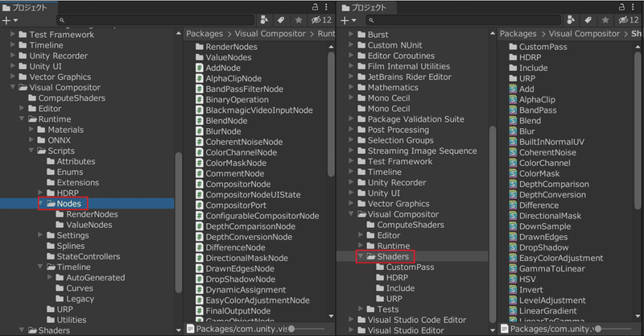The height and width of the screenshot is (336, 644).
Task: Click Search by Type icon in right panel
Action: 571,19
